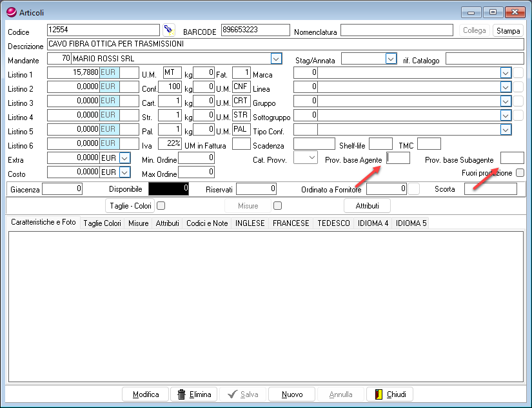532x408 pixels.
Task: Switch to the Taglie Colori tab
Action: (x=102, y=223)
